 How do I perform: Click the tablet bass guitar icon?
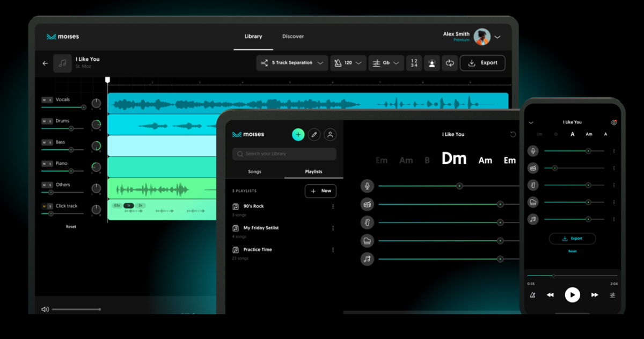tap(367, 222)
